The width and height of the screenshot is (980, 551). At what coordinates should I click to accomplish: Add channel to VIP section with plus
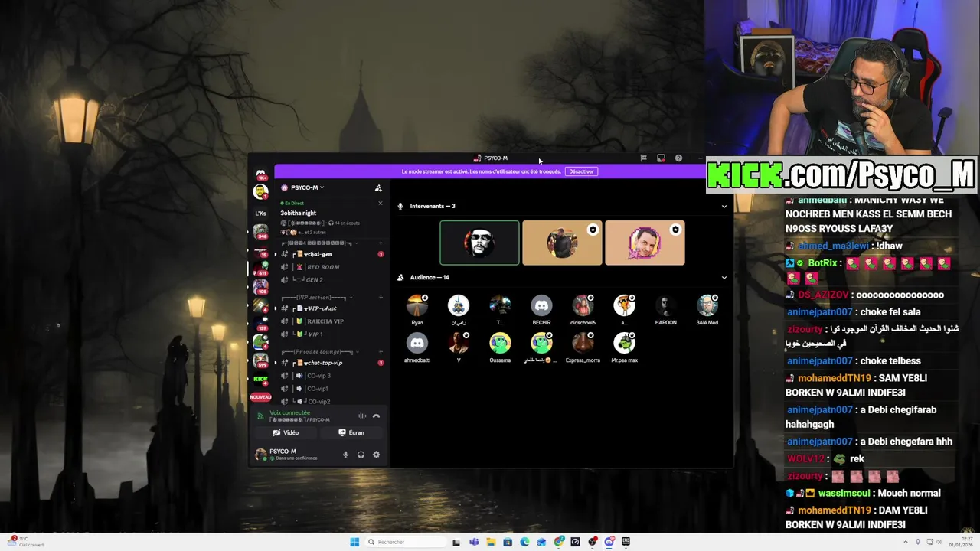[x=381, y=297]
